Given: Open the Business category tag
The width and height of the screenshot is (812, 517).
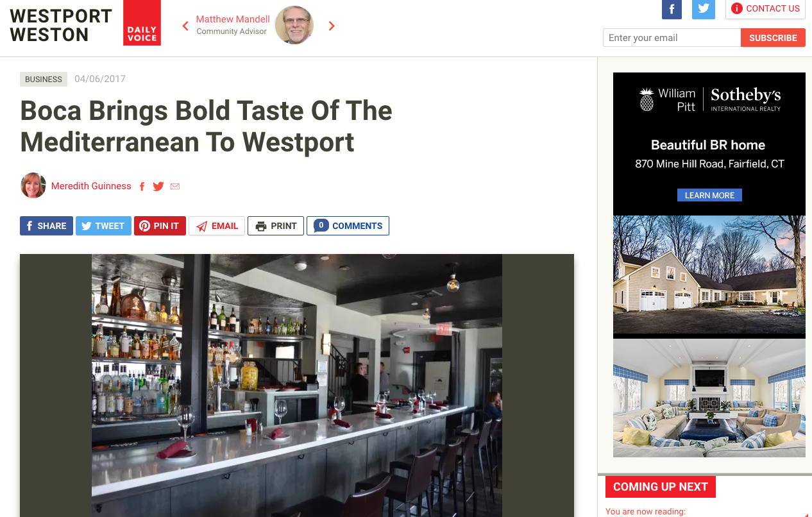Looking at the screenshot, I should tap(44, 80).
